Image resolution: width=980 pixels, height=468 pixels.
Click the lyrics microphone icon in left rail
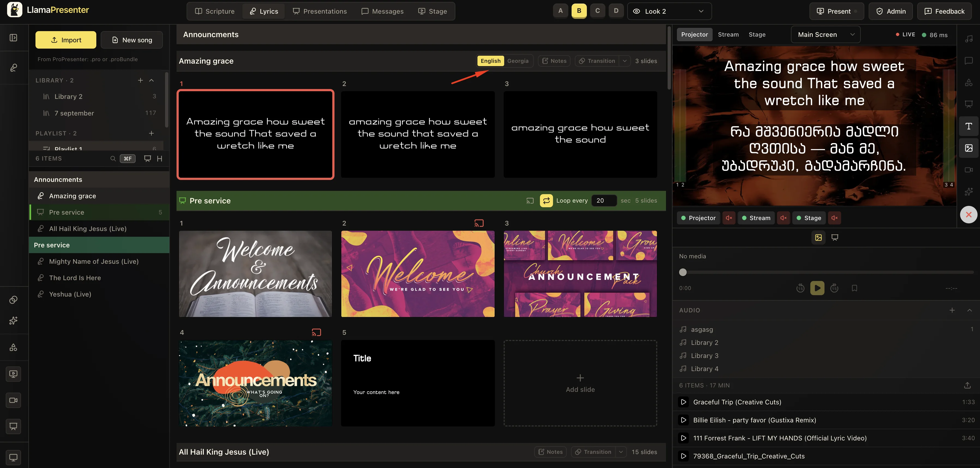(x=13, y=68)
